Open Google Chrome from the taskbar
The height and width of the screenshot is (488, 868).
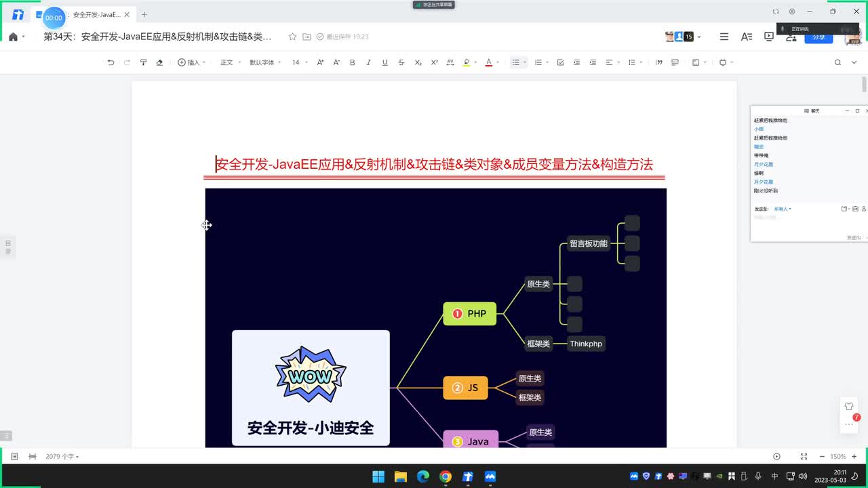tap(446, 476)
